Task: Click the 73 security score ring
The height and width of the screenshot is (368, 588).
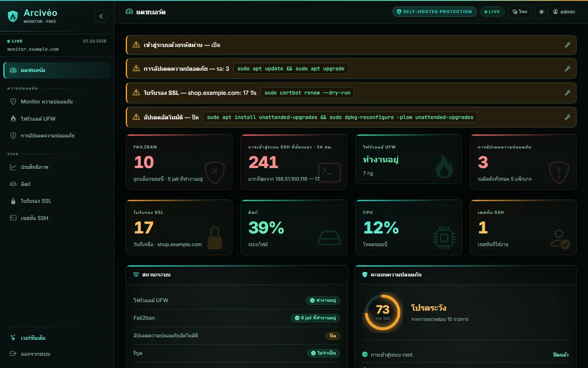Action: (x=383, y=312)
